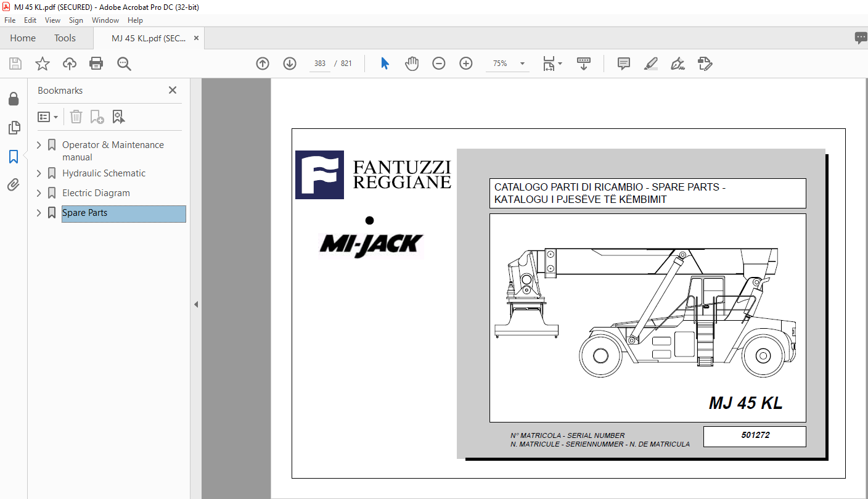
Task: Open the View menu
Action: pos(53,20)
